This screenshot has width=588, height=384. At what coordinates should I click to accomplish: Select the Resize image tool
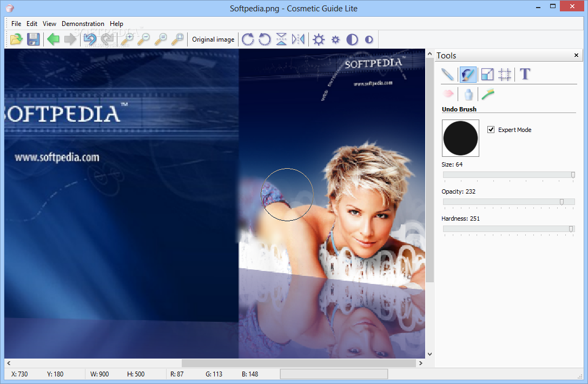487,74
